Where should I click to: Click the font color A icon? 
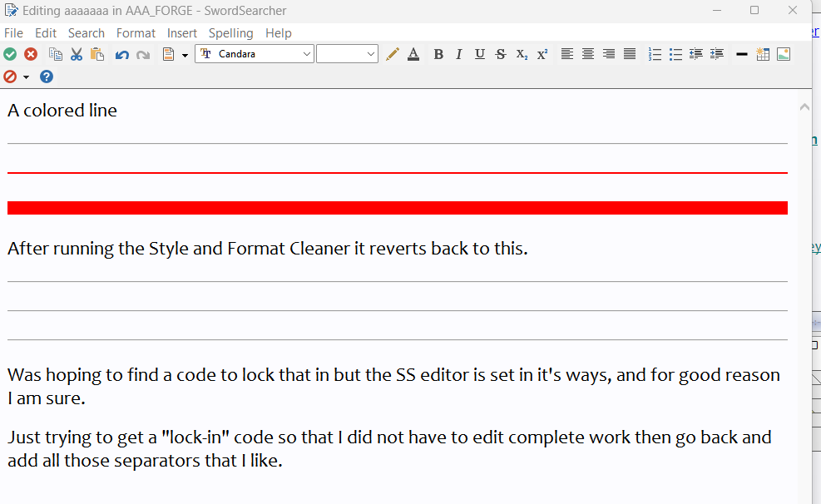pyautogui.click(x=413, y=54)
